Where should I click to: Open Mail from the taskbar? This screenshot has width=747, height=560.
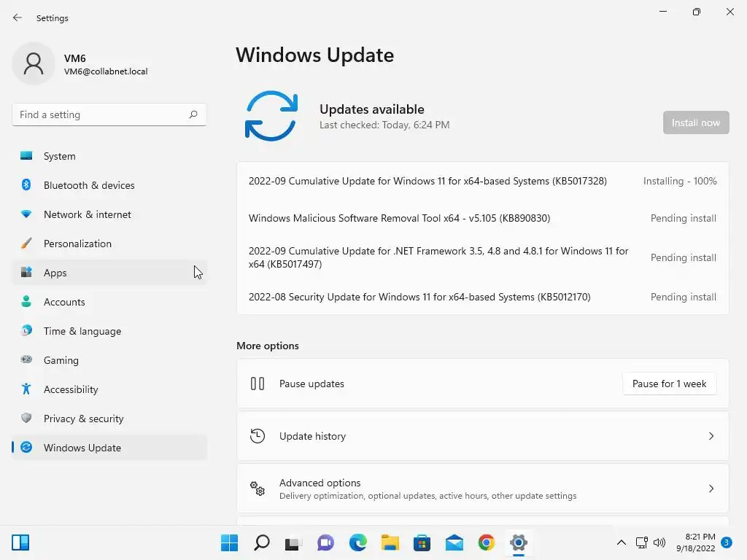[x=454, y=542]
